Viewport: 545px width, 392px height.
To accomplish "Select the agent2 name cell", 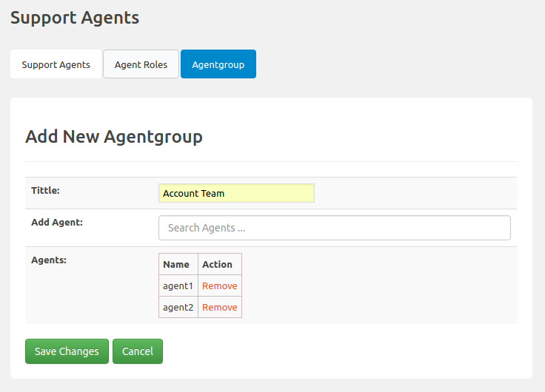I will tap(178, 308).
